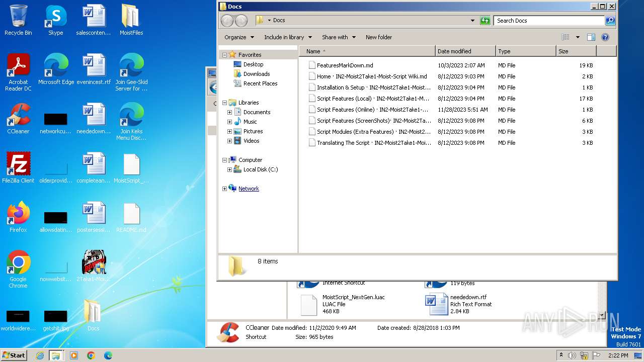
Task: Open Join Gee-Skid Server shortcut
Action: (x=131, y=72)
